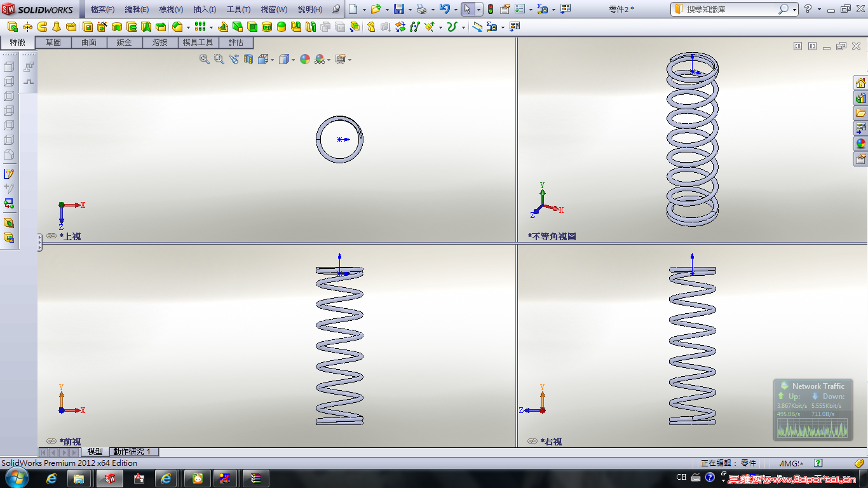Open the Design Library folder in the task pane

[x=861, y=113]
